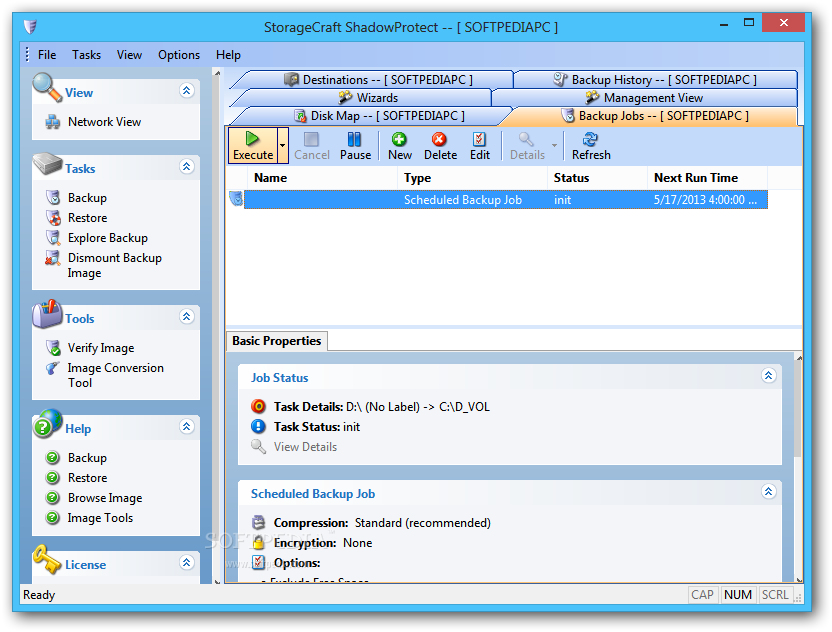Open the View menu
This screenshot has height=632, width=832.
tap(129, 55)
